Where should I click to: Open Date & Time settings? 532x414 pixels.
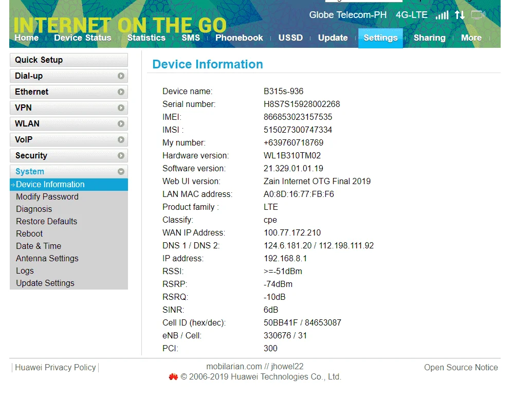[x=39, y=246]
